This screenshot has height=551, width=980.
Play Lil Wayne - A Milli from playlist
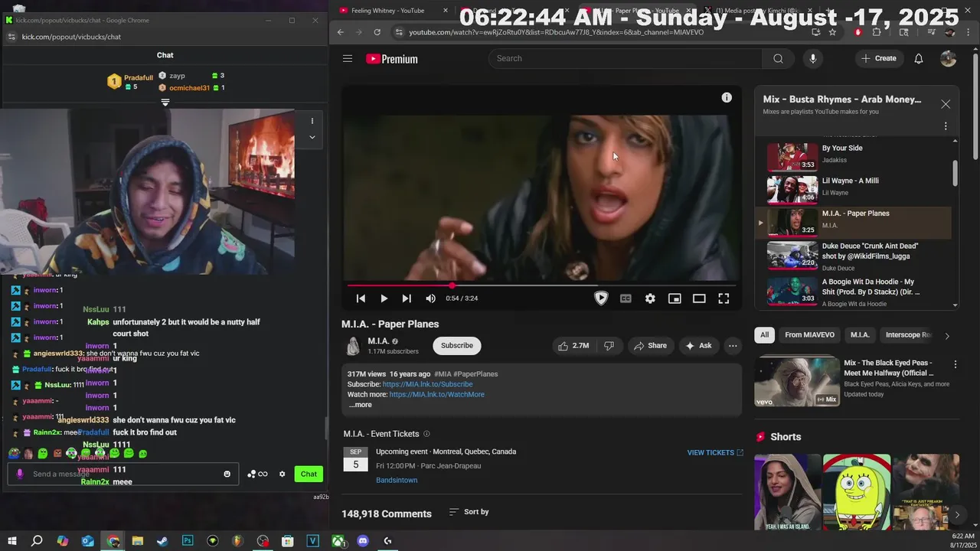point(854,188)
